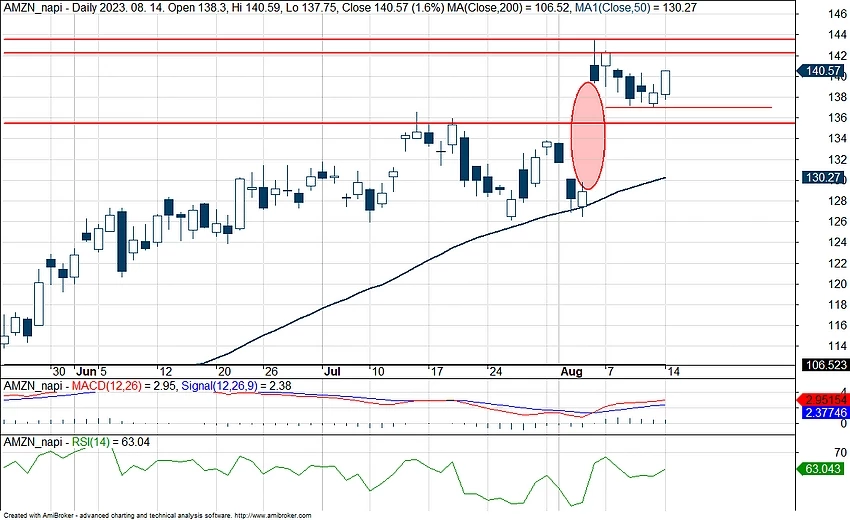
Task: Click the AMZN_napi ticker in the price chart title
Action: pyautogui.click(x=33, y=8)
